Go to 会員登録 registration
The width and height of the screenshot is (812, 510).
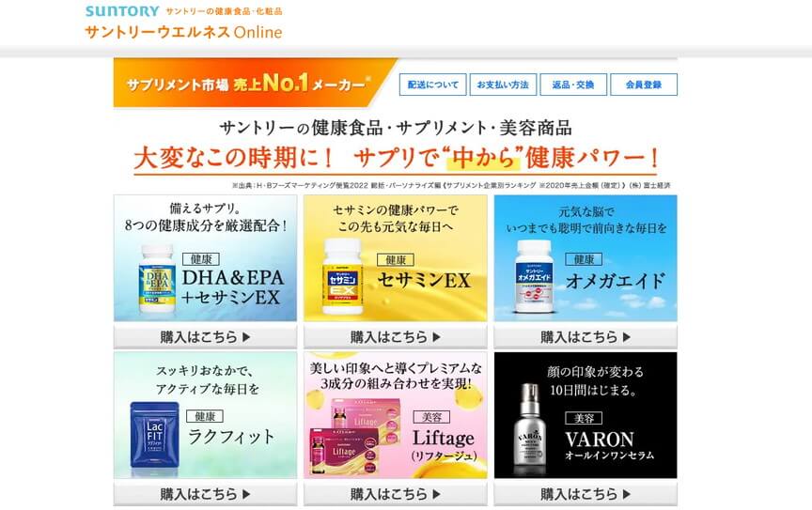tap(644, 85)
